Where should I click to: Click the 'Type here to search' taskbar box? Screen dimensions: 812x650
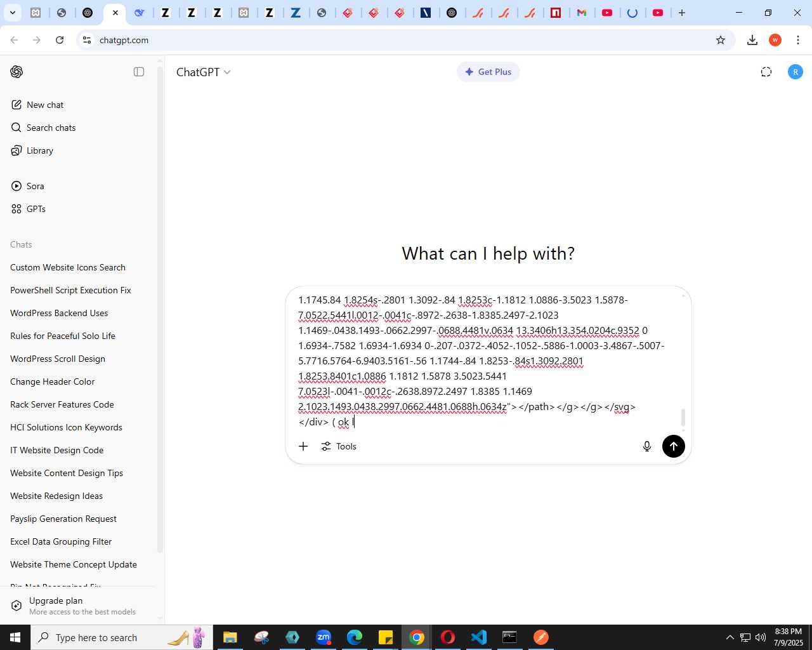tap(121, 637)
